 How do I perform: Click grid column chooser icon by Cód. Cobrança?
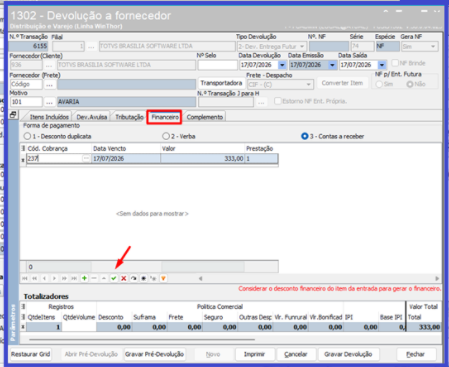23,148
